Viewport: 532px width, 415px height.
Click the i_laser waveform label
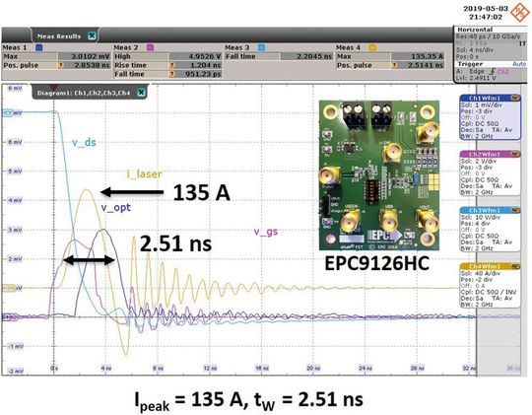(144, 173)
